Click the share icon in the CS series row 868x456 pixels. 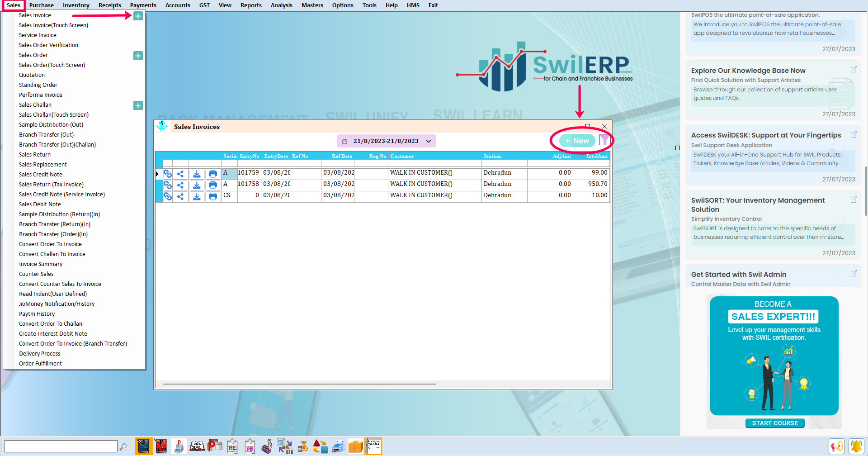click(180, 196)
